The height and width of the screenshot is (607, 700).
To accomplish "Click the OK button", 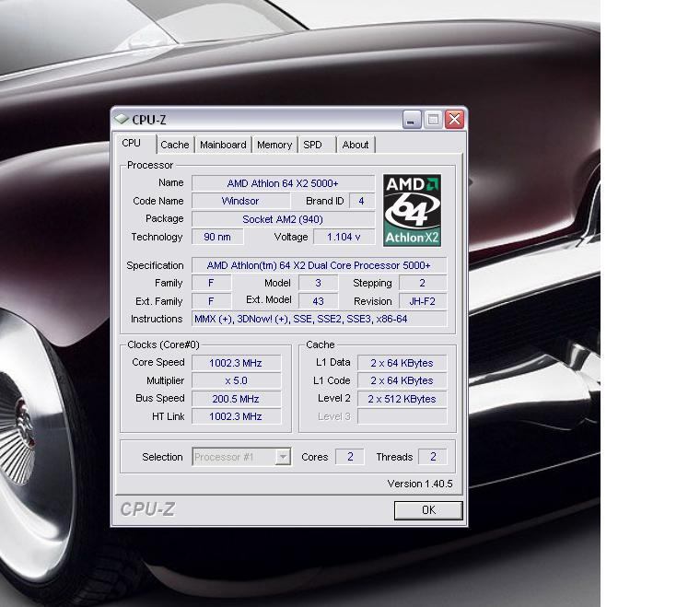I will point(428,510).
